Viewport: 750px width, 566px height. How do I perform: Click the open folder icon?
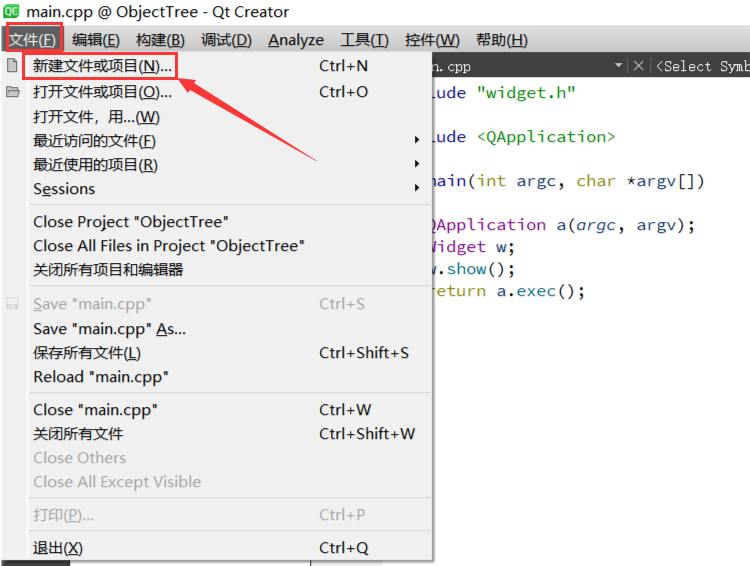pos(13,91)
